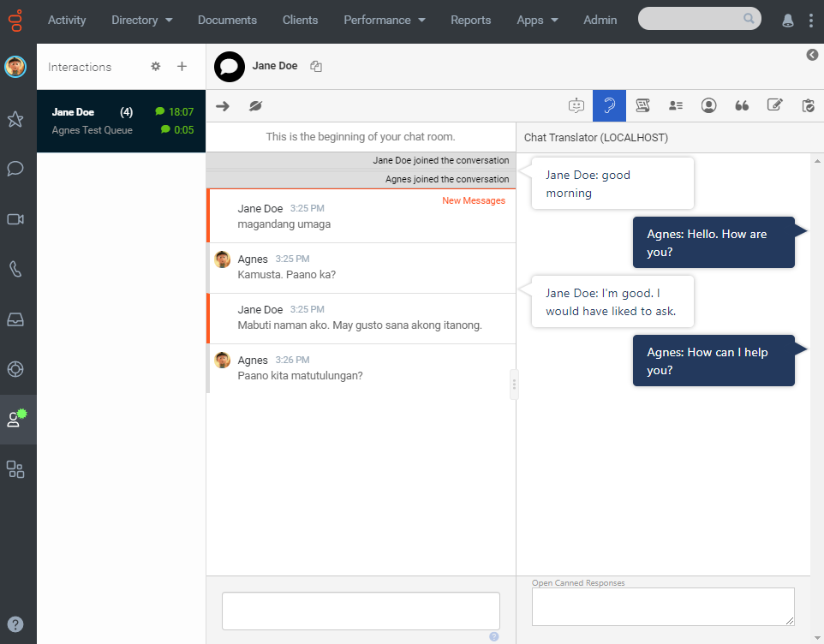Add a new interaction with plus button
824x644 pixels.
[x=182, y=67]
